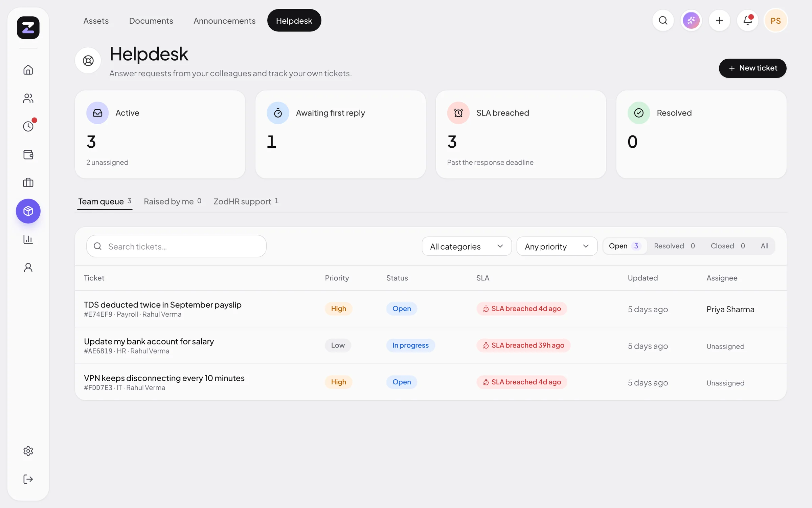This screenshot has width=812, height=508.
Task: Click the Priya Sharma assignee cell
Action: point(730,309)
